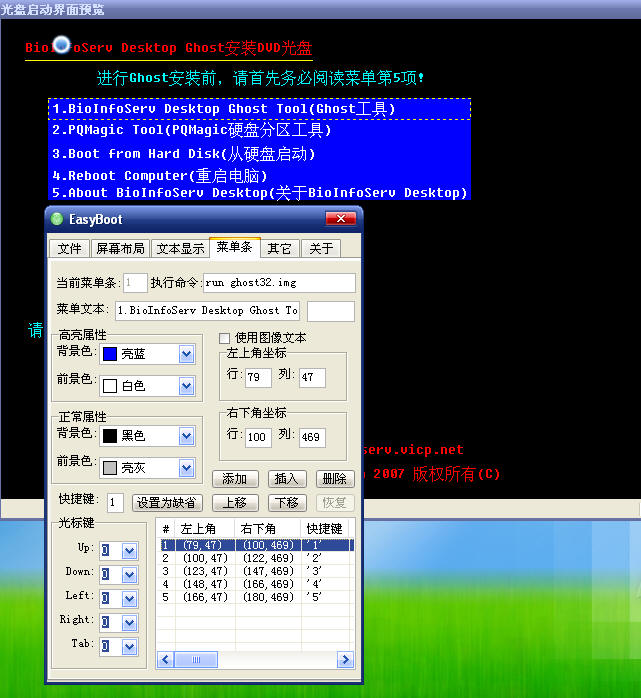Click the 左上角 column header
Viewport: 641px width, 698px height.
pos(205,529)
